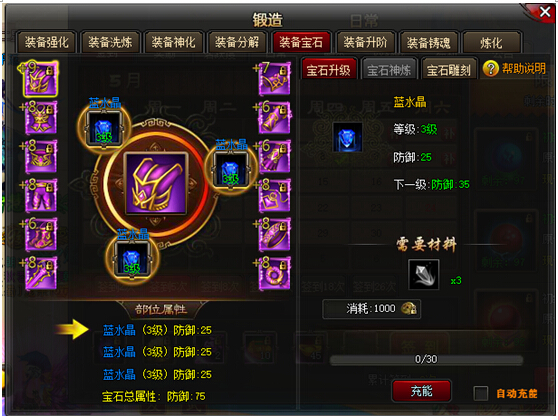The width and height of the screenshot is (558, 420).
Task: Click the bottom 蓝水晶 3级 gem socket
Action: [x=132, y=259]
